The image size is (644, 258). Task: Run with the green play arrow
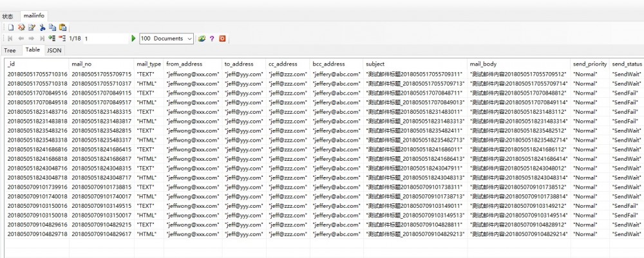[x=133, y=39]
